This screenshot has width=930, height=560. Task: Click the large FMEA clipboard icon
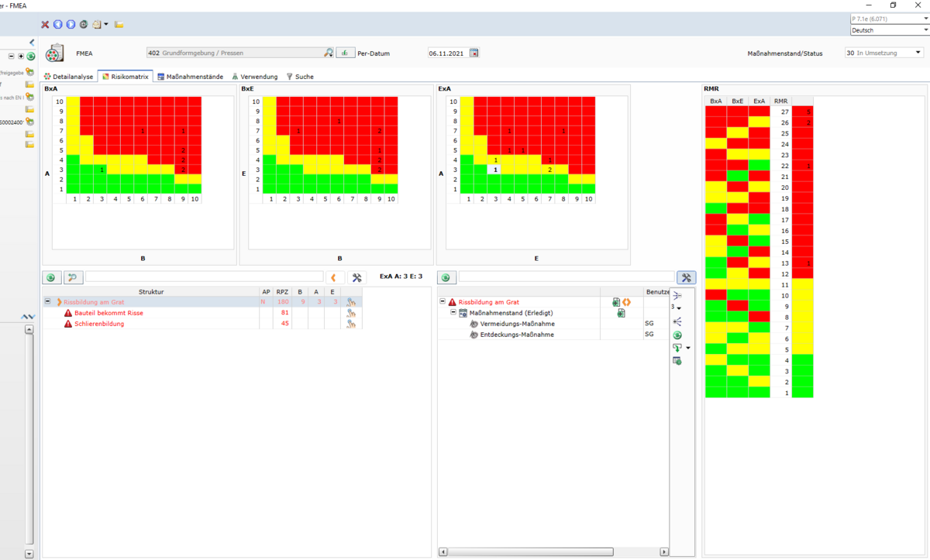pyautogui.click(x=55, y=53)
